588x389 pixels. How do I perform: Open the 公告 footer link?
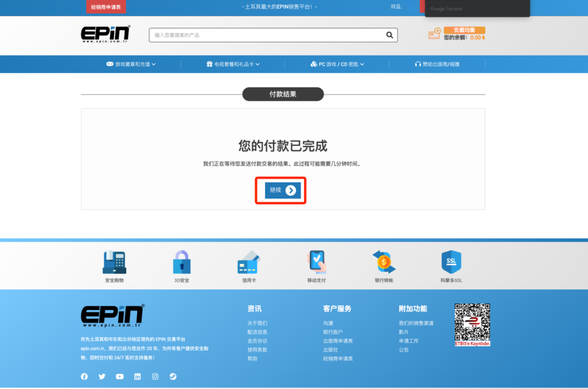(404, 350)
